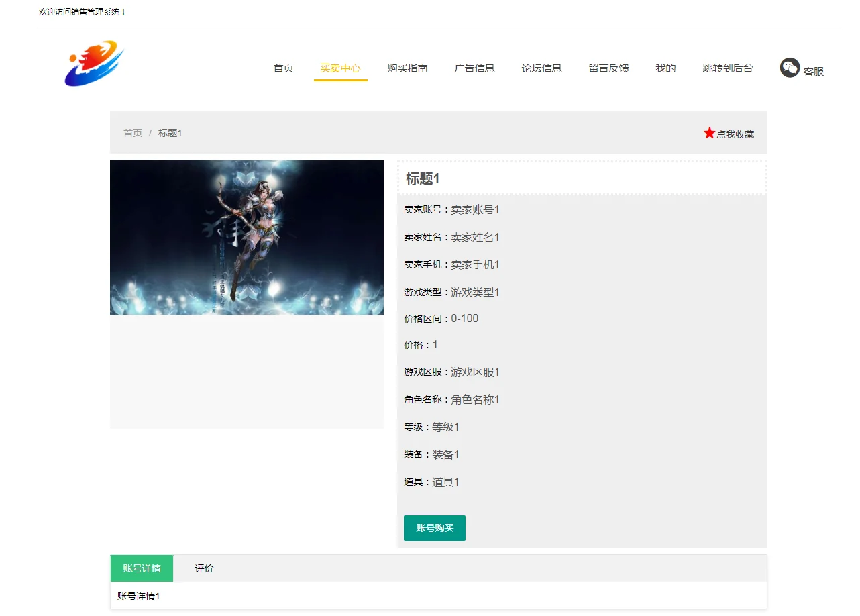Click 跳转到后台 in the navigation

(x=728, y=68)
